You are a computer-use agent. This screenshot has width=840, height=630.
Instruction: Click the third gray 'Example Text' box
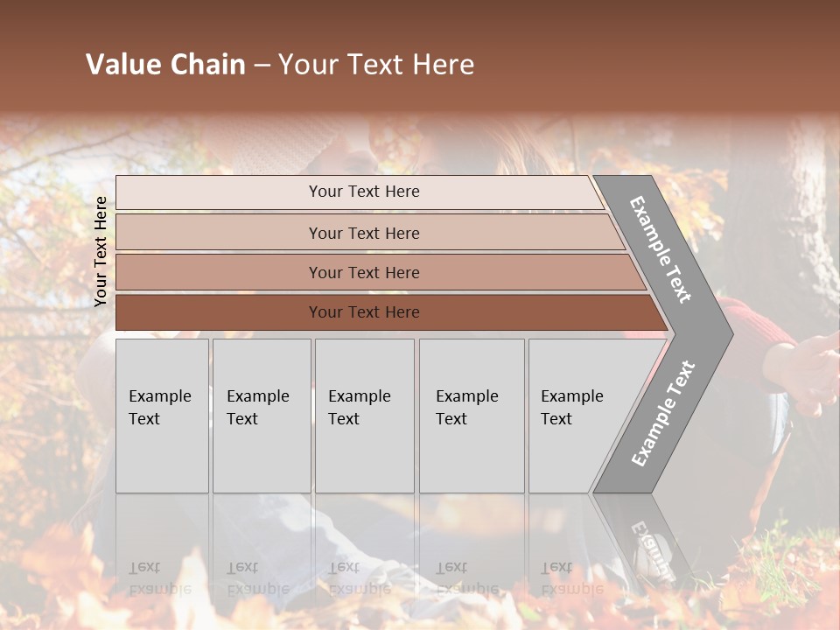[x=365, y=416]
